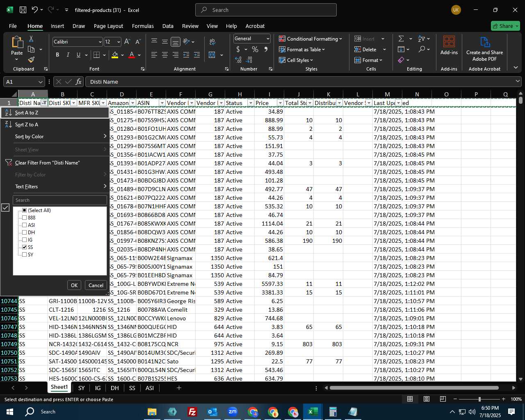Check the IG filter checkbox

25,240
